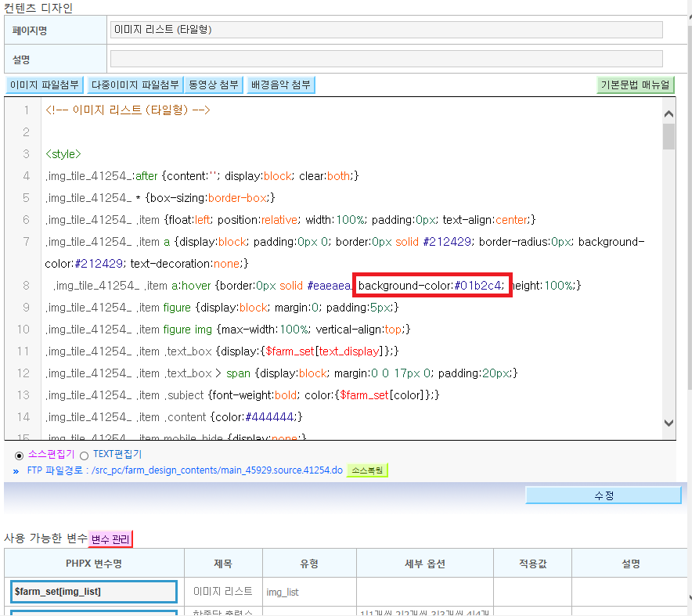Click the 동영상 첨부 button

click(x=214, y=85)
